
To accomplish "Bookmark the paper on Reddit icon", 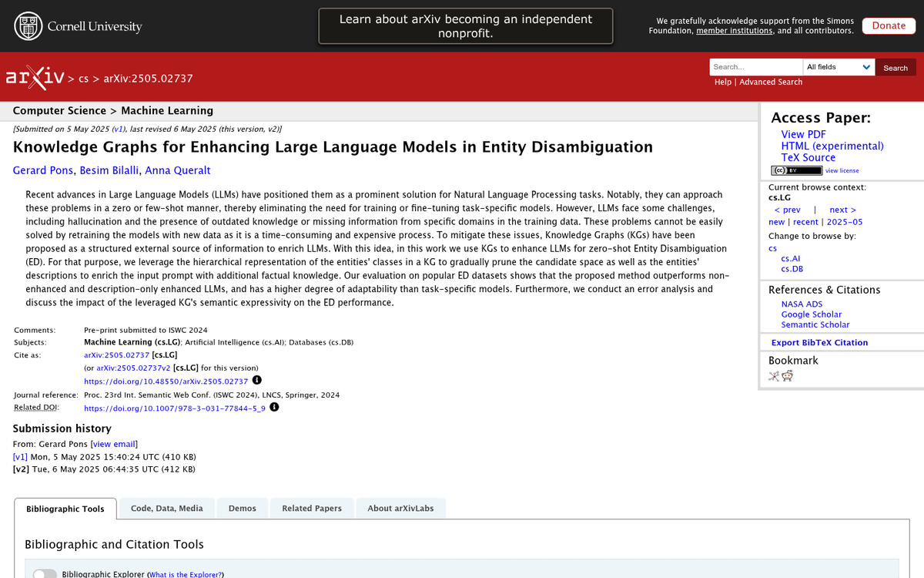I will pyautogui.click(x=787, y=376).
